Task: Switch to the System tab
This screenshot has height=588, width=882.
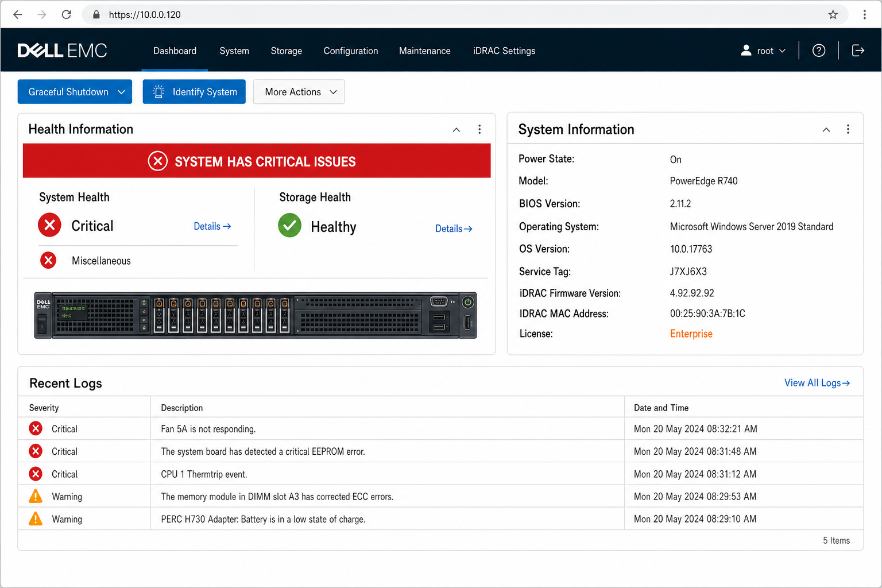Action: [x=234, y=51]
